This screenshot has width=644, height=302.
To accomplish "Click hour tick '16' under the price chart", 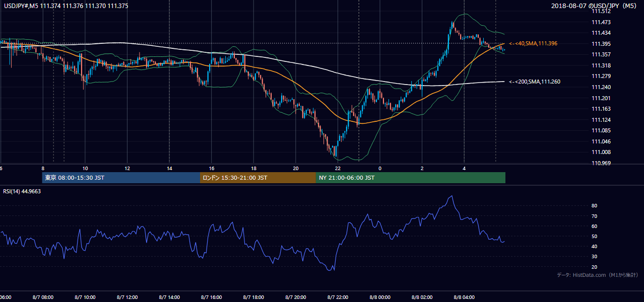I will click(212, 169).
